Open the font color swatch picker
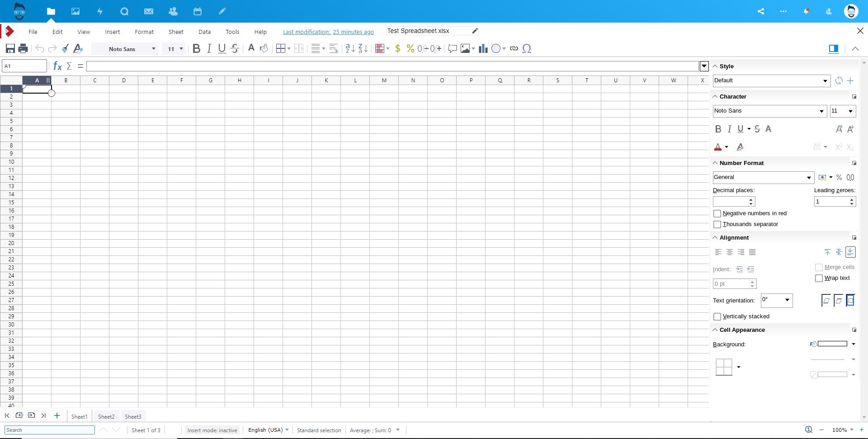The image size is (868, 439). (x=726, y=147)
